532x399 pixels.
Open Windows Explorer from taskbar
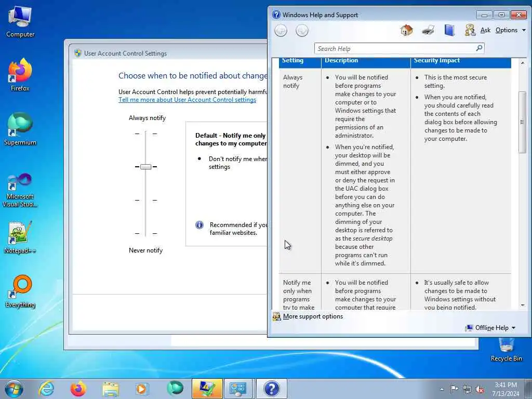pyautogui.click(x=111, y=389)
